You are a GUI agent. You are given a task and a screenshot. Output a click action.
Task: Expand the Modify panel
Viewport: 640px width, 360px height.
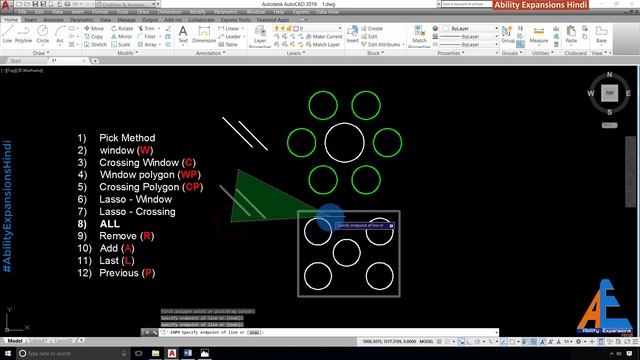coord(128,53)
